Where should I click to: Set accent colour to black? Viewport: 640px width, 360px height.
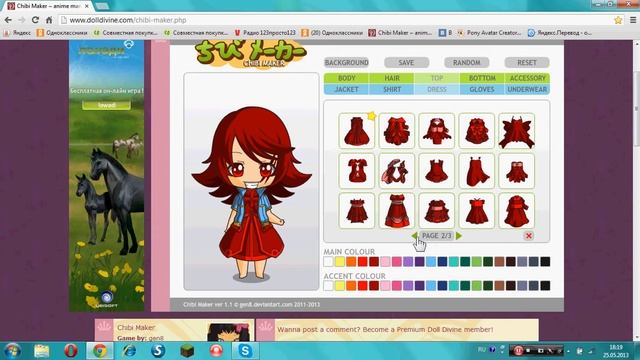(x=545, y=285)
